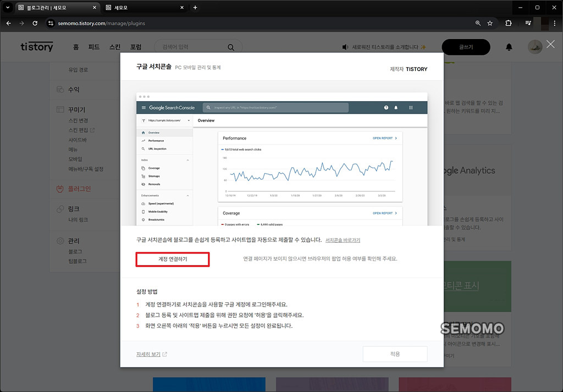Open the notification bell icon
Image resolution: width=563 pixels, height=392 pixels.
[509, 47]
